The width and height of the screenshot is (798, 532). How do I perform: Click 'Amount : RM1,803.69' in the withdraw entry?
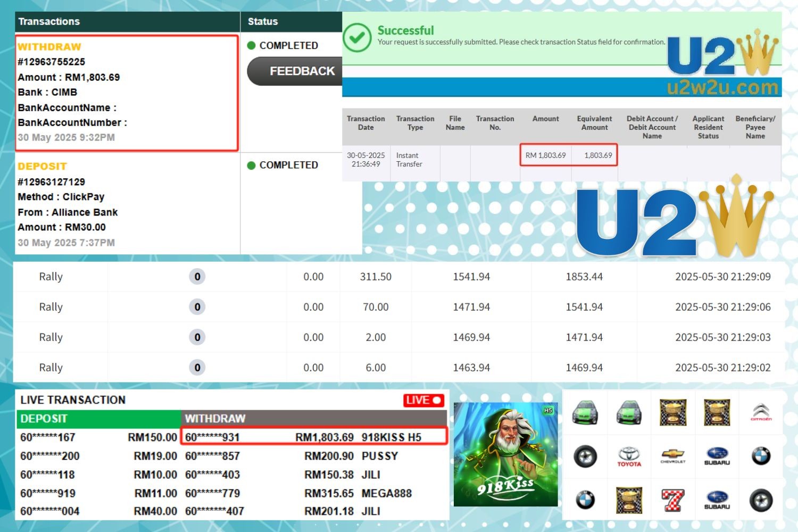[69, 77]
